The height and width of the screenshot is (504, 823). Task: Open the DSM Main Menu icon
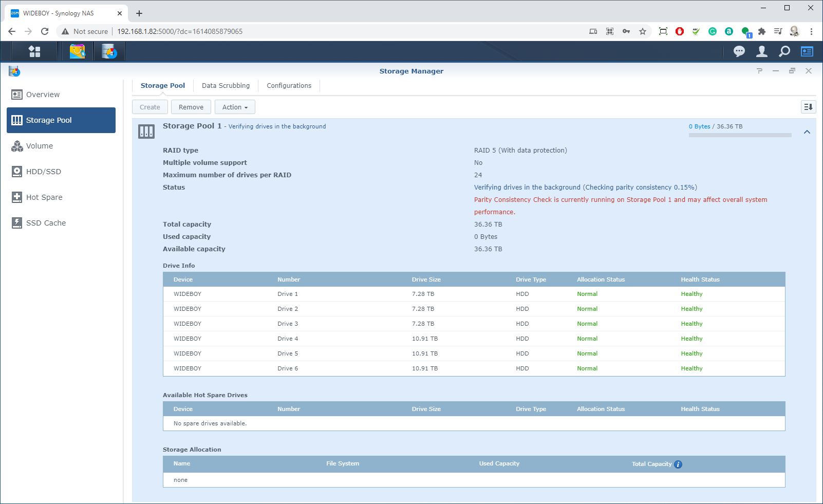(34, 51)
